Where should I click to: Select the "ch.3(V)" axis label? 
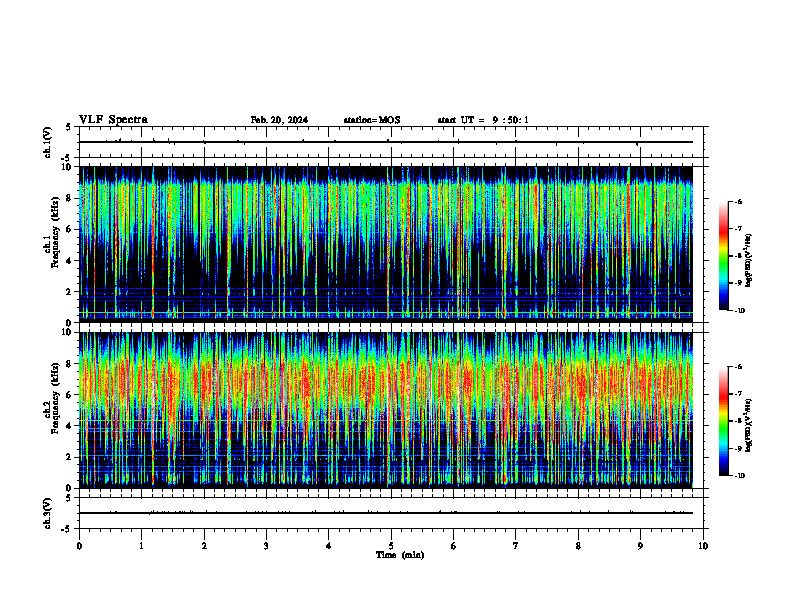click(x=48, y=513)
